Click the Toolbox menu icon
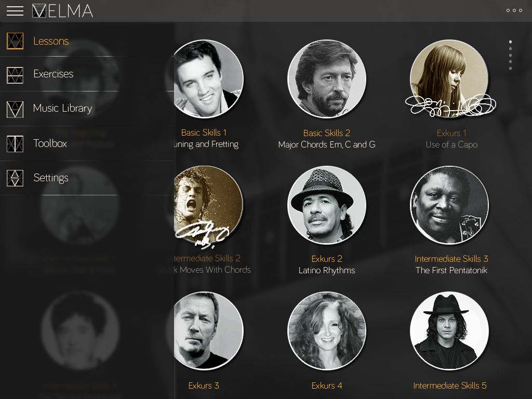Viewport: 532px width, 399px height. click(x=15, y=144)
